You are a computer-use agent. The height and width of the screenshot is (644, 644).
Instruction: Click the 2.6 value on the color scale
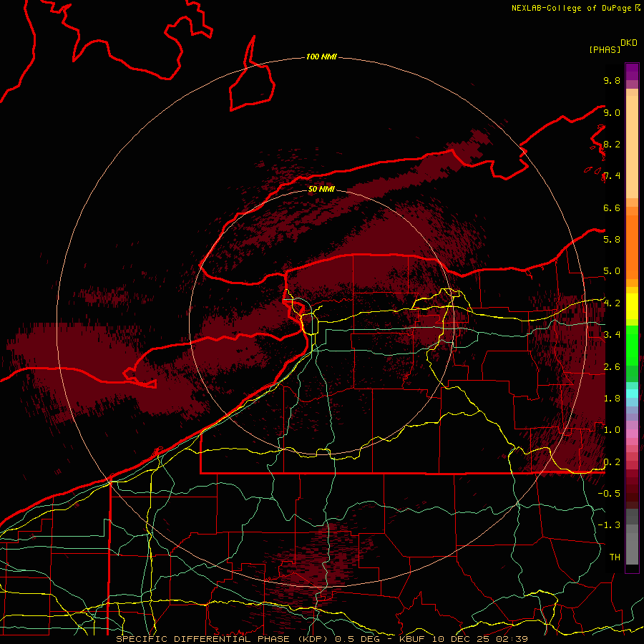click(612, 367)
